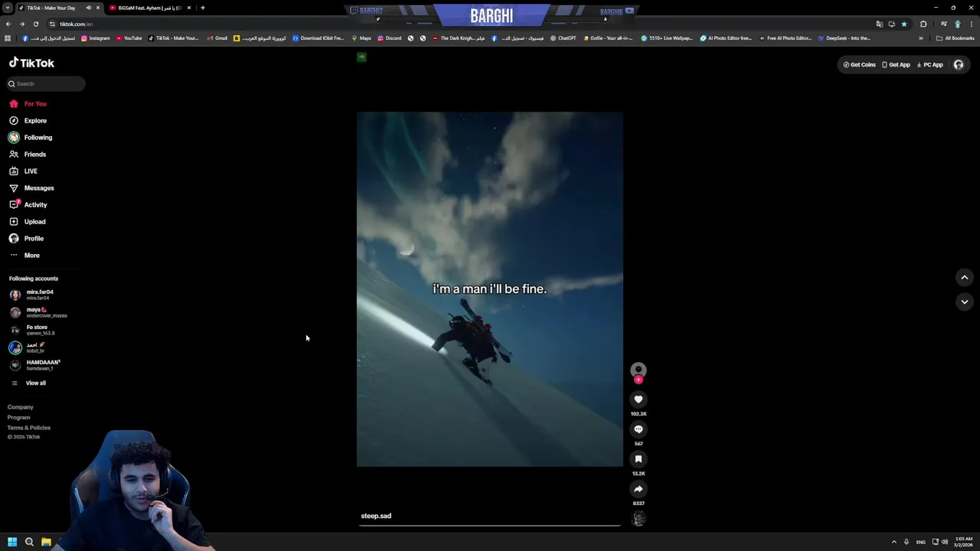Click the Get Coins button
The width and height of the screenshot is (980, 551).
(859, 65)
